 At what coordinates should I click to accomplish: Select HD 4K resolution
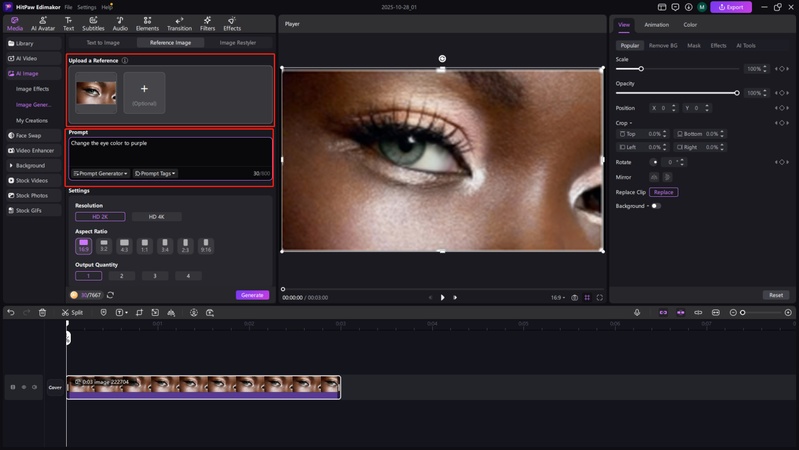pos(156,217)
